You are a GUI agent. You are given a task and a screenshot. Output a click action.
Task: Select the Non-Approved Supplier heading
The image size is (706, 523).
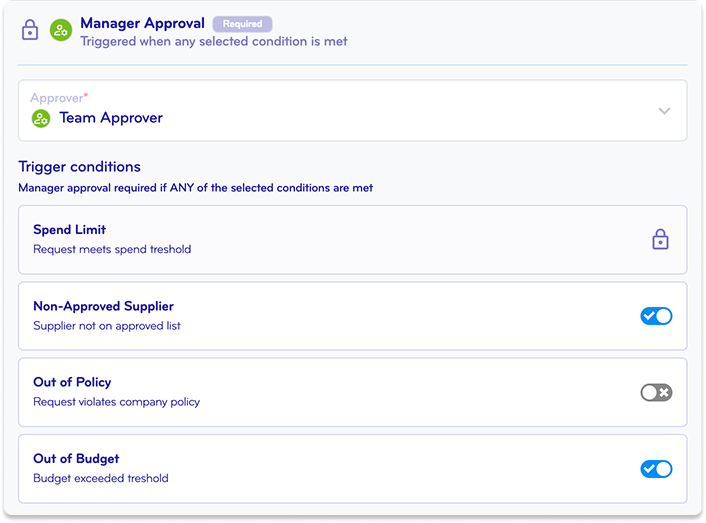tap(103, 306)
